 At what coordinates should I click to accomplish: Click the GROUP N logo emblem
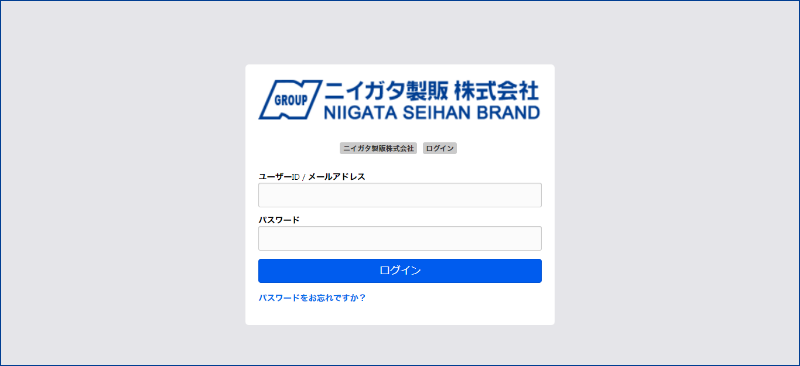(x=290, y=100)
